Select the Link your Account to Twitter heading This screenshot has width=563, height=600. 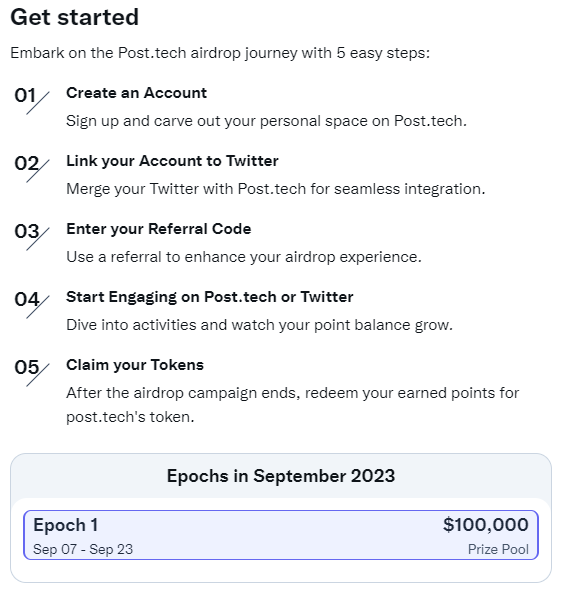pyautogui.click(x=172, y=161)
